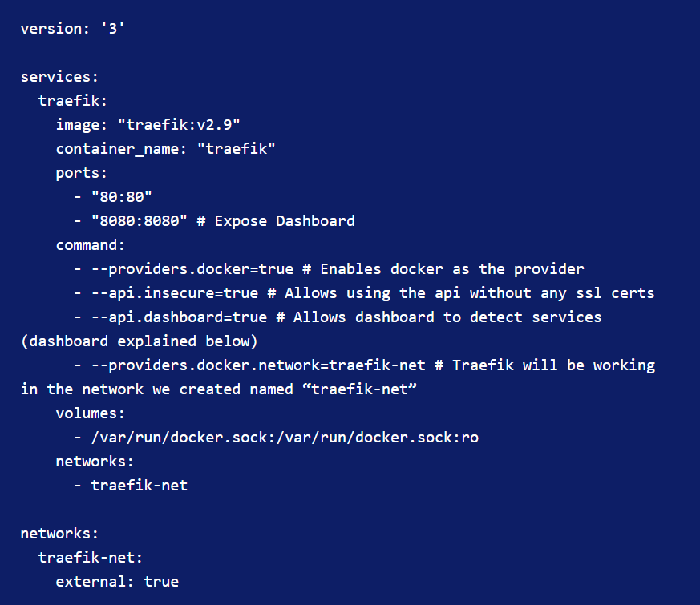Click the image "traefik:v2.9" line
Image resolution: width=700 pixels, height=605 pixels.
pyautogui.click(x=148, y=125)
